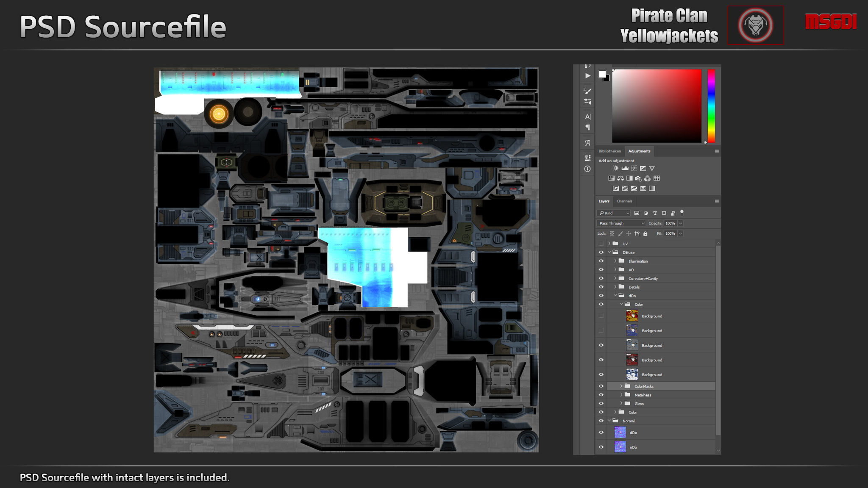
Task: Show the UV layer group
Action: (x=601, y=244)
